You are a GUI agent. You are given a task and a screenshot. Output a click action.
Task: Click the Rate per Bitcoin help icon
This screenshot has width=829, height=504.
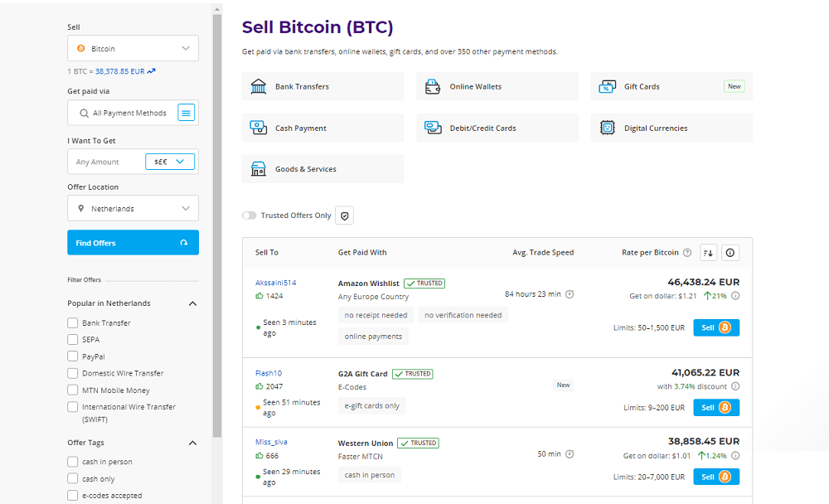pos(687,253)
